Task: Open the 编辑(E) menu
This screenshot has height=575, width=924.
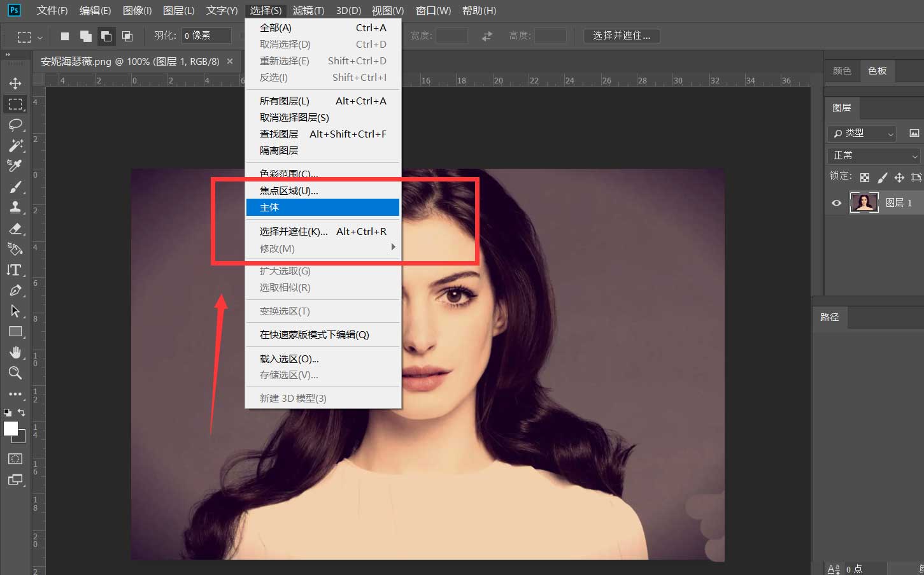Action: 95,10
